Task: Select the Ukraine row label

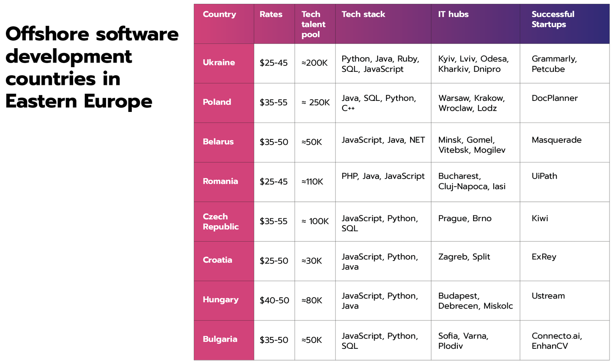Action: pyautogui.click(x=219, y=62)
